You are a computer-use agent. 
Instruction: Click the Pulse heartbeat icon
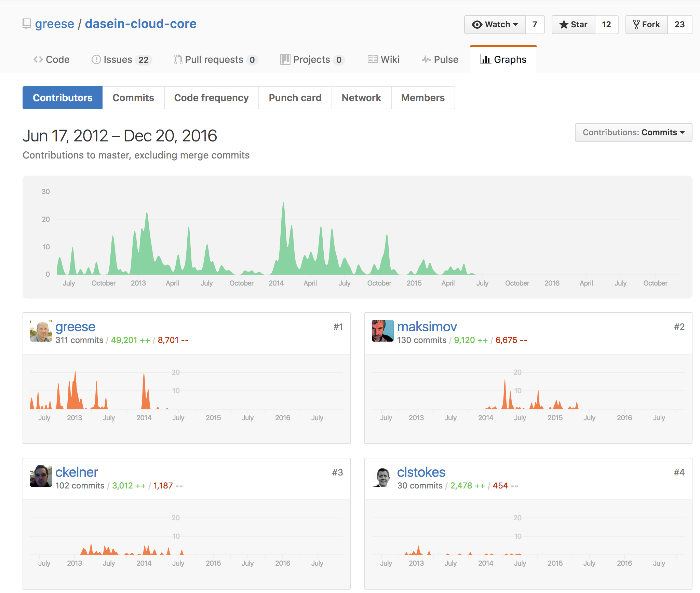coord(426,59)
